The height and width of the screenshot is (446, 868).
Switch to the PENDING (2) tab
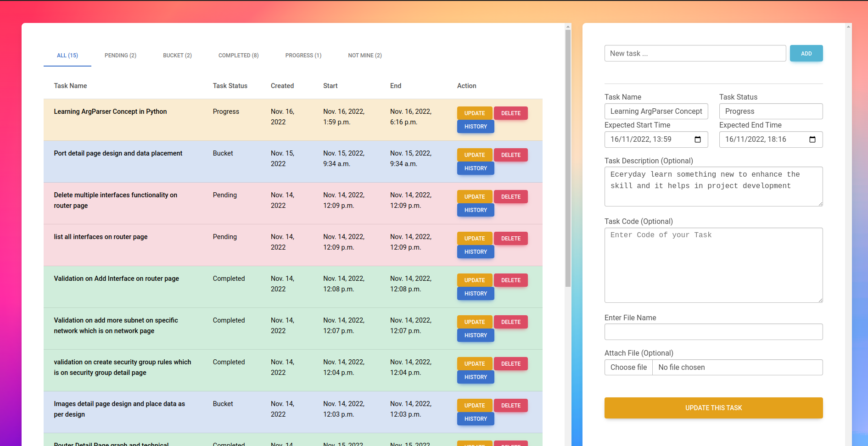click(120, 56)
